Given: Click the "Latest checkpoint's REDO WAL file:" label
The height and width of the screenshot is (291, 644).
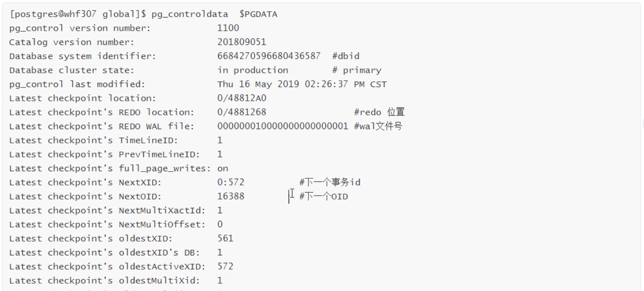Looking at the screenshot, I should click(x=102, y=126).
